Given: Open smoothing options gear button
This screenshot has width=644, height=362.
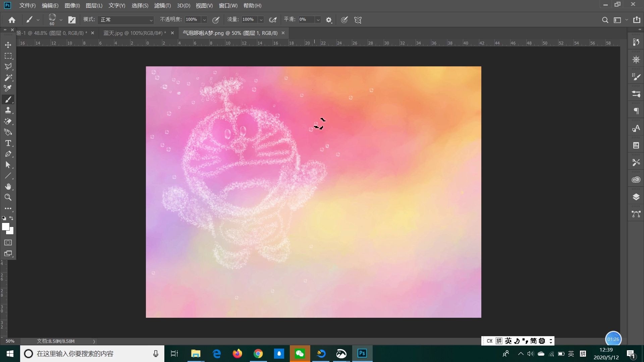Looking at the screenshot, I should 329,20.
